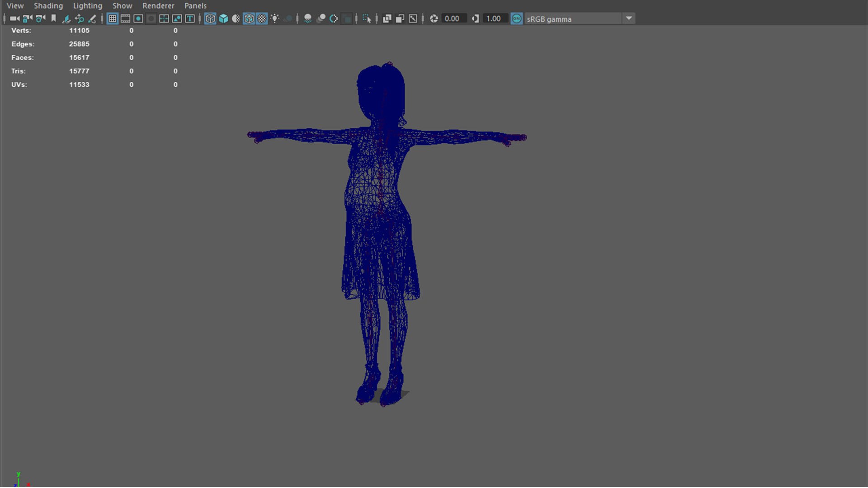Click the Edges: label
Image resolution: width=868 pixels, height=488 pixels.
coord(23,44)
